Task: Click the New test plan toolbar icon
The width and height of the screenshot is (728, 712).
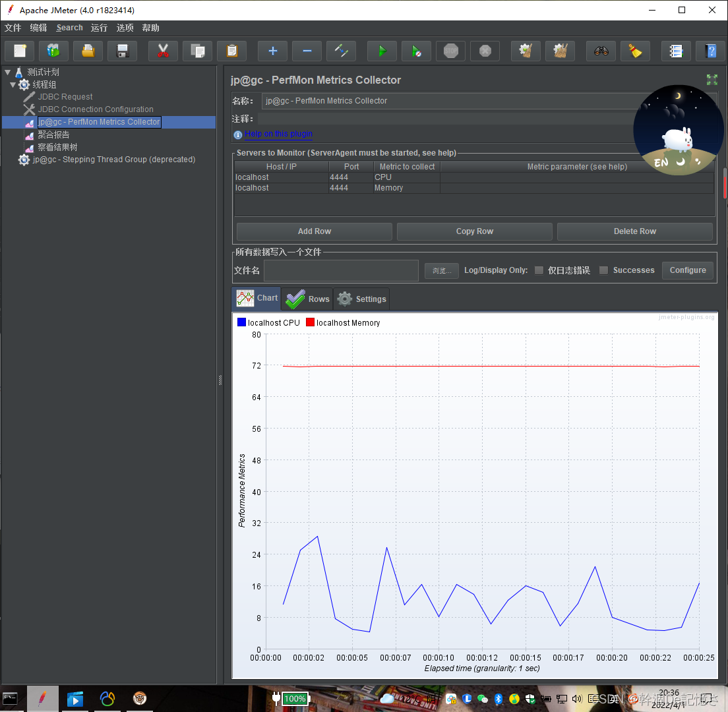Action: 20,51
